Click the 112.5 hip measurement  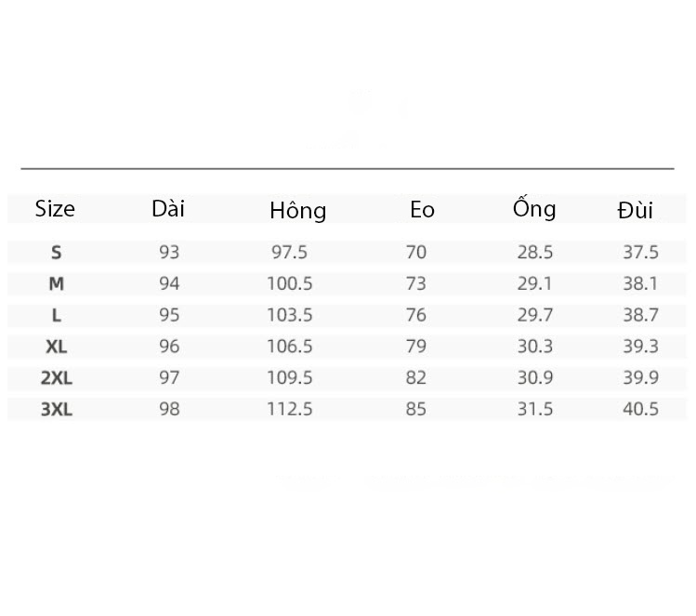click(289, 409)
